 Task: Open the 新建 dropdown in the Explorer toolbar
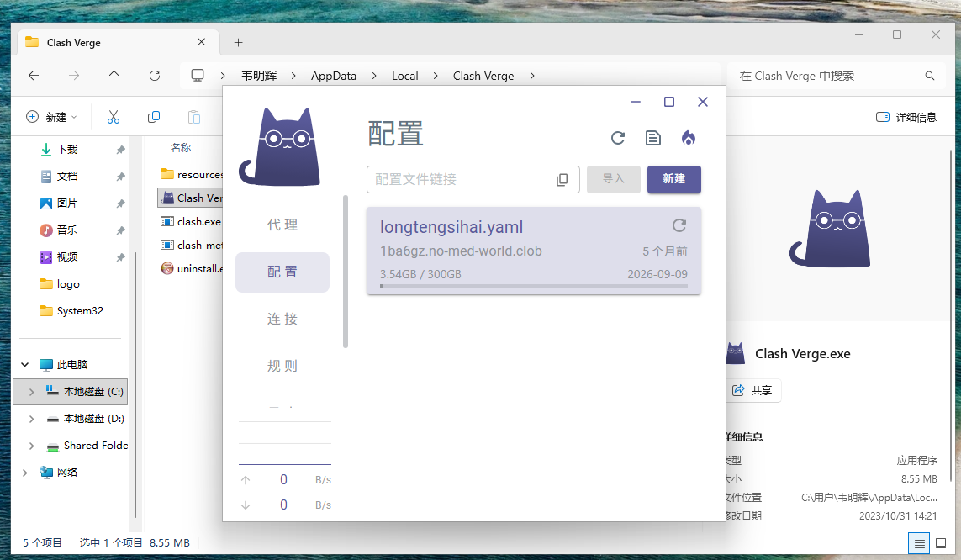point(51,117)
